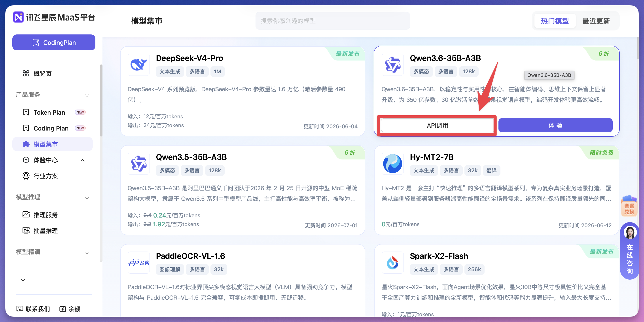Screen dimensions: 644x322
Task: Click the sidebar vertical scrollbar
Action: [x=101, y=100]
